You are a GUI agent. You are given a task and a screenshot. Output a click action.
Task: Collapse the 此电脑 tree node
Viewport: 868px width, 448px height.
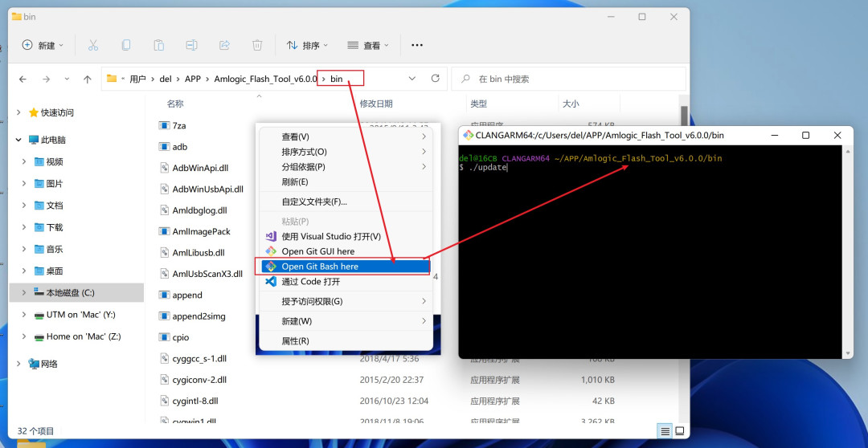coord(18,140)
